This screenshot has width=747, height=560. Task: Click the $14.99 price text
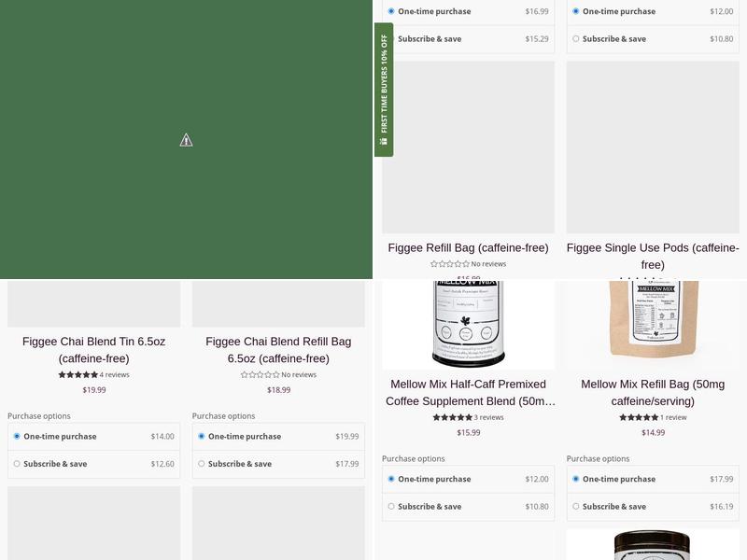pyautogui.click(x=653, y=433)
